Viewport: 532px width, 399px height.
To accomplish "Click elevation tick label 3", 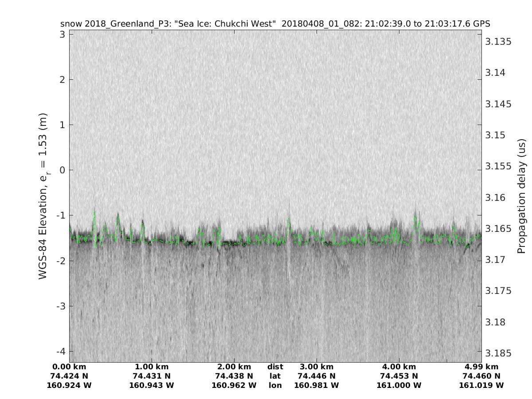I will 63,34.
